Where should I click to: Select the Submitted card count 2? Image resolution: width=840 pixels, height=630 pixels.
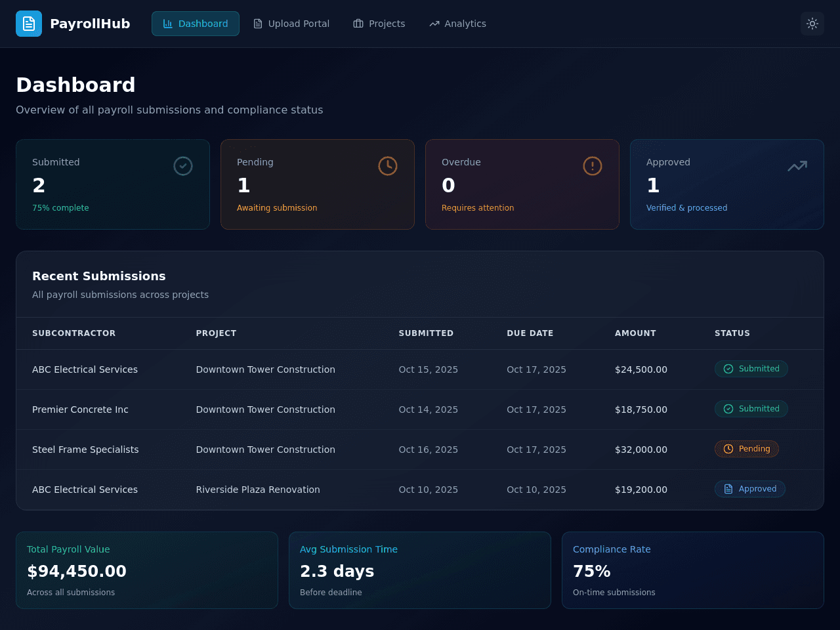[x=39, y=186]
